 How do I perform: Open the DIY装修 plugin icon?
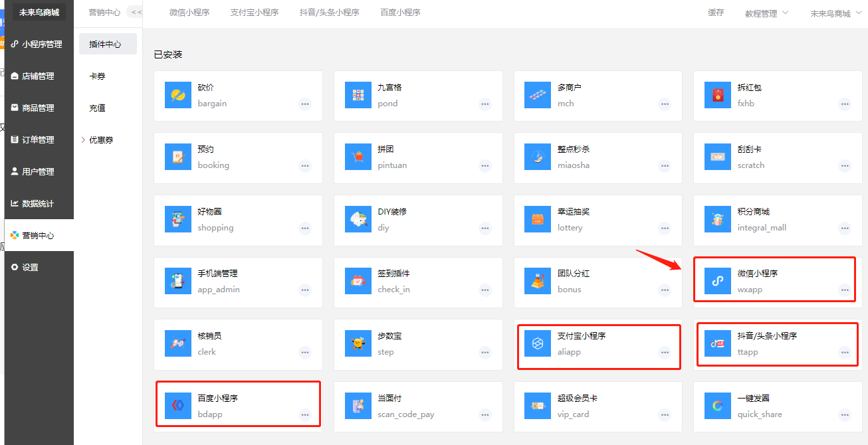[x=358, y=219]
